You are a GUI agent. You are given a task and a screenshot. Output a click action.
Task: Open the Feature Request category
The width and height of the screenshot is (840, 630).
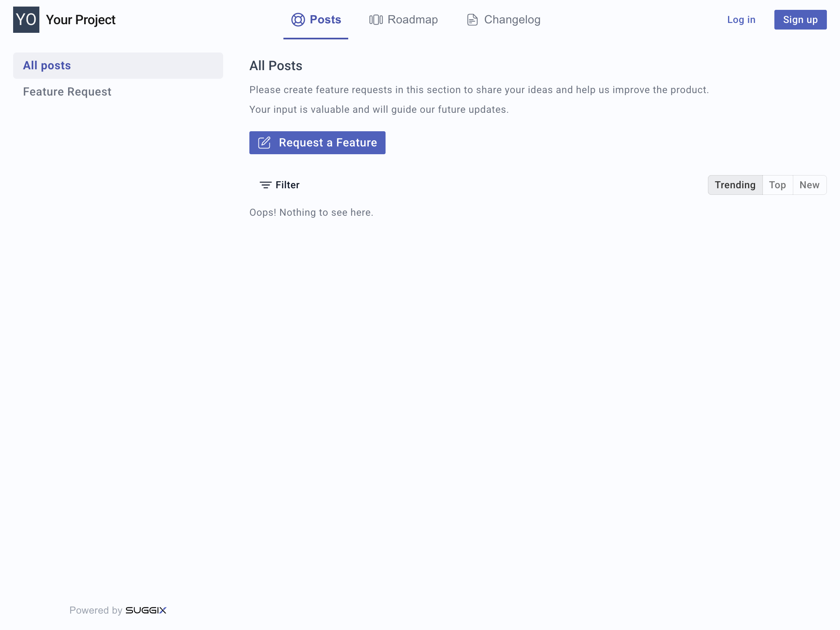pyautogui.click(x=67, y=92)
